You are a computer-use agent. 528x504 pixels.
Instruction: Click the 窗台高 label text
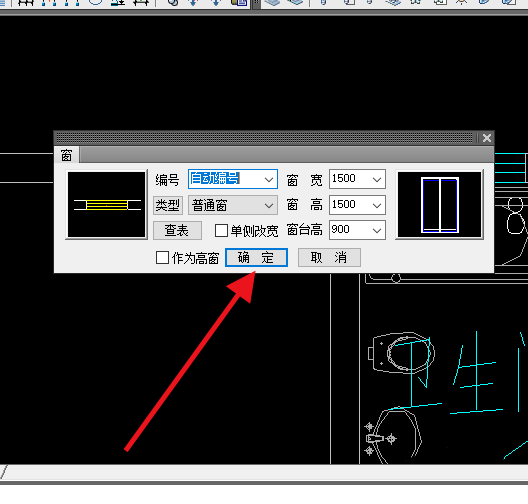pyautogui.click(x=304, y=230)
